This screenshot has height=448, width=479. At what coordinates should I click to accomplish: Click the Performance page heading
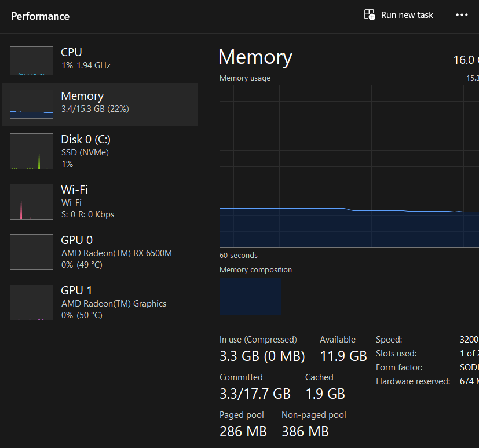pos(40,16)
